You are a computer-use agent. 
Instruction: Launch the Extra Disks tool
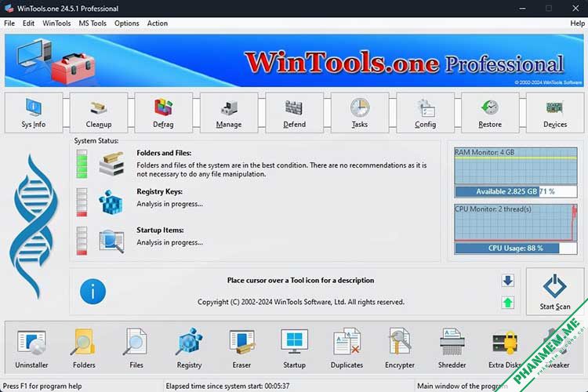tap(505, 348)
